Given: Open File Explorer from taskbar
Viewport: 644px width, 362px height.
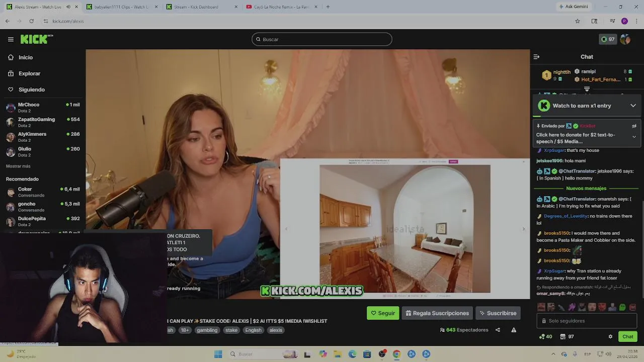Looking at the screenshot, I should tap(338, 354).
